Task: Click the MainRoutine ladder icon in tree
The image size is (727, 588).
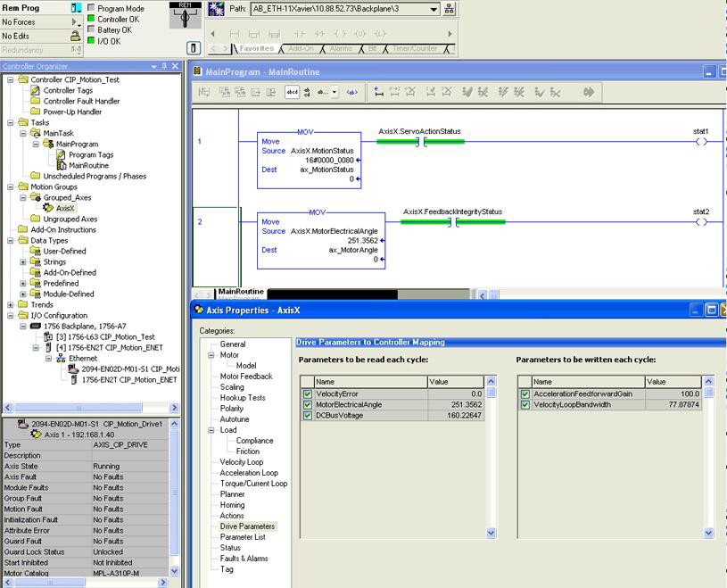Action: [62, 165]
